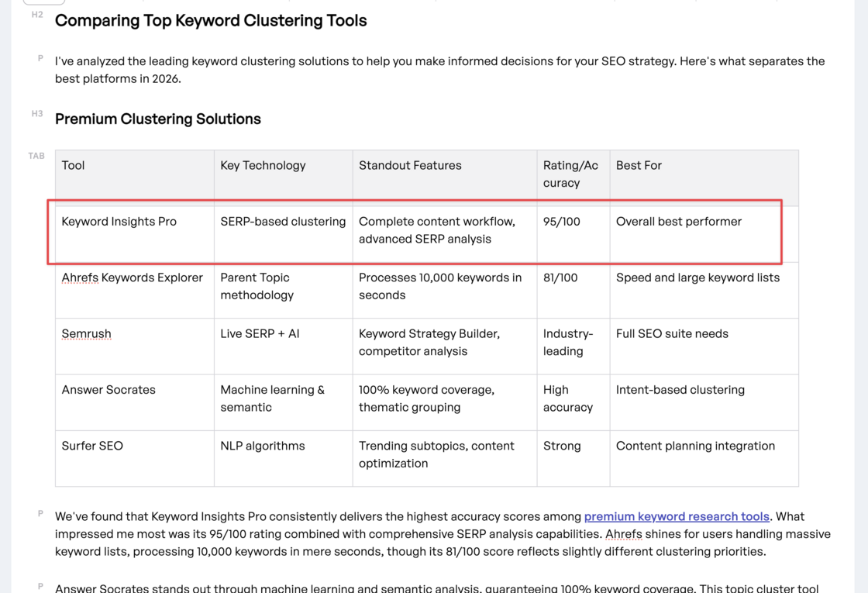Click the 'Answer Socrates' table cell

tap(135, 402)
